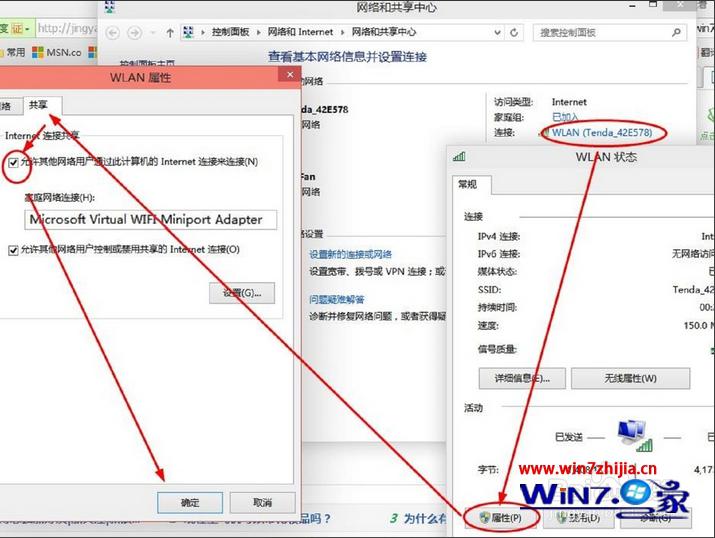Viewport: 715px width, 538px height.
Task: Click the control panel icon in address bar
Action: pos(188,32)
